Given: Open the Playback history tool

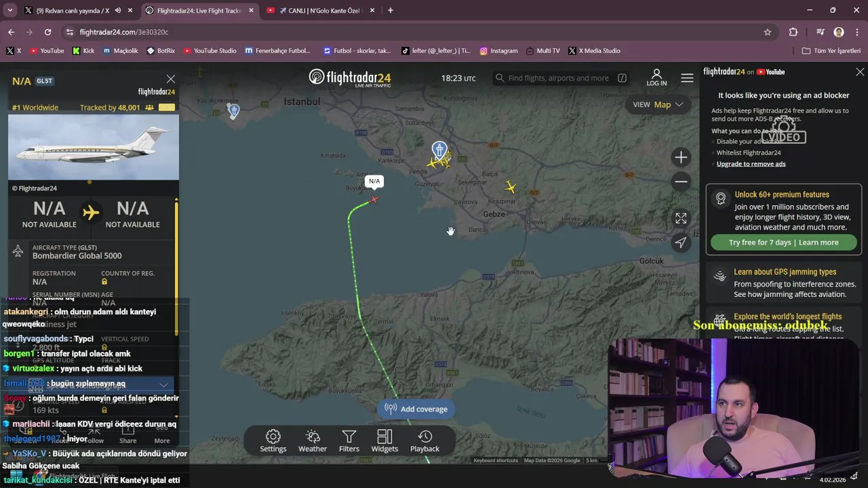Looking at the screenshot, I should coord(425,441).
